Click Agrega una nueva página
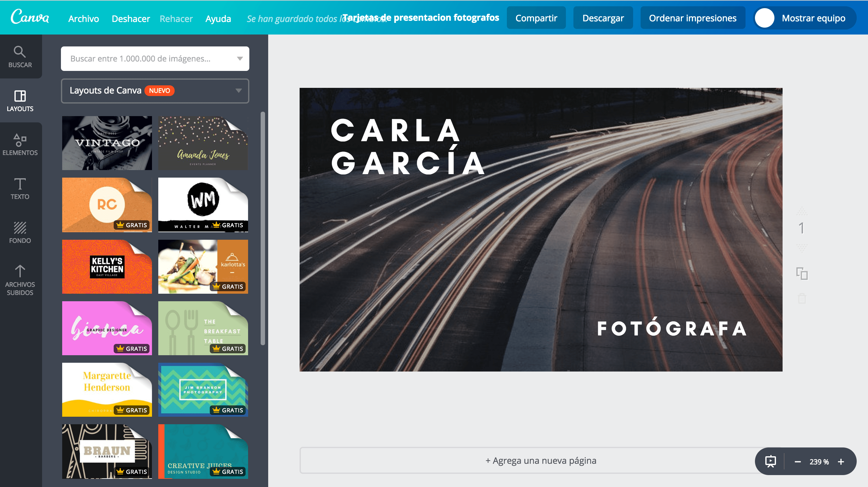 tap(541, 460)
